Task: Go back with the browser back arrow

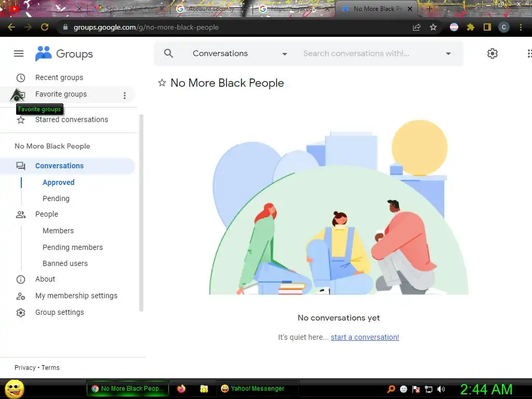Action: [11, 27]
